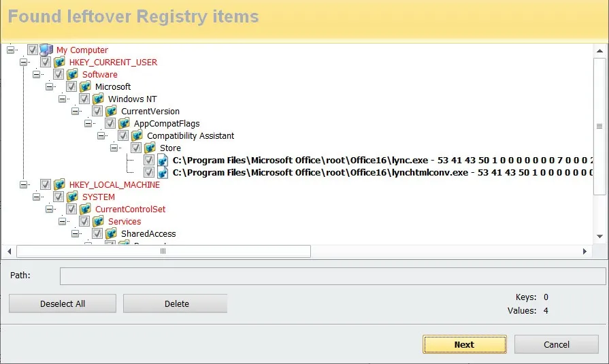
Task: Toggle the Microsoft key checkbox
Action: pyautogui.click(x=71, y=86)
